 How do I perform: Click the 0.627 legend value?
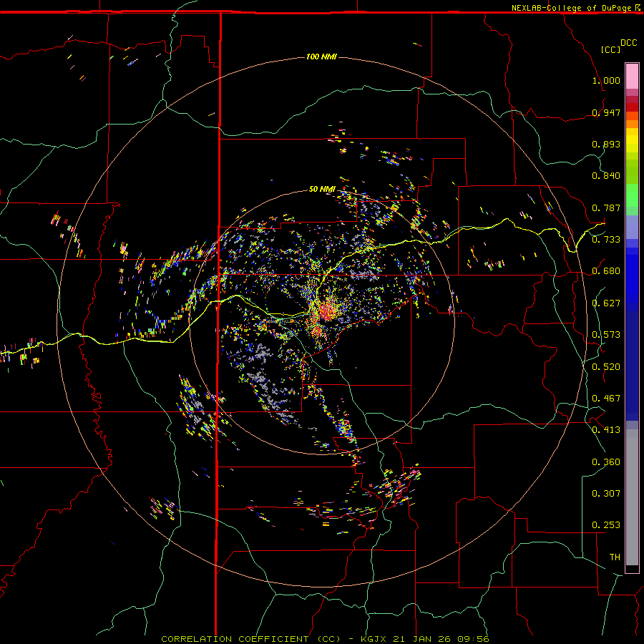pyautogui.click(x=606, y=303)
